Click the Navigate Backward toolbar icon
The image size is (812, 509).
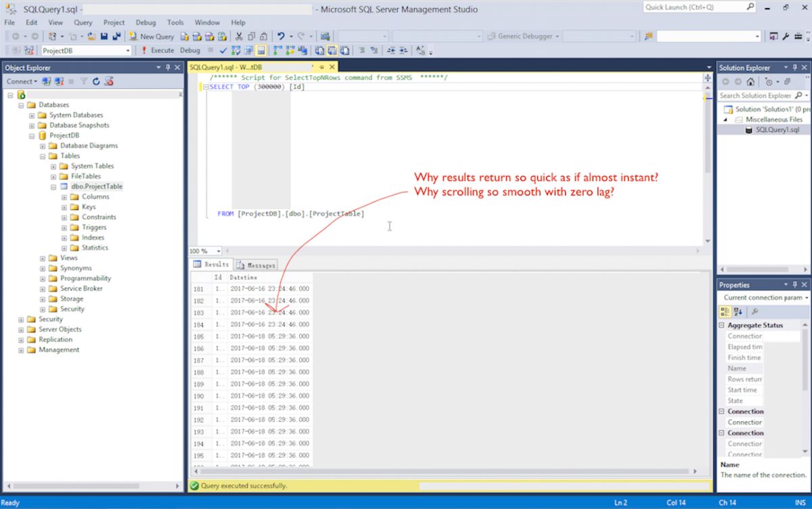point(15,37)
